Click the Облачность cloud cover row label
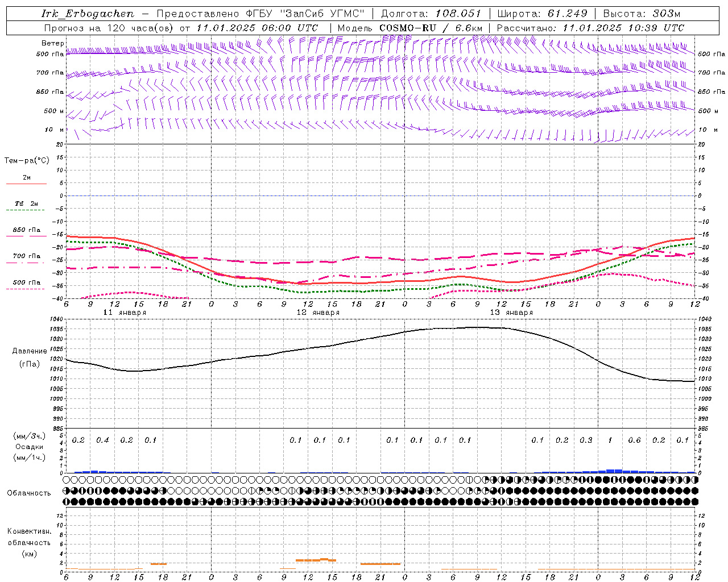728x582 pixels. [29, 493]
